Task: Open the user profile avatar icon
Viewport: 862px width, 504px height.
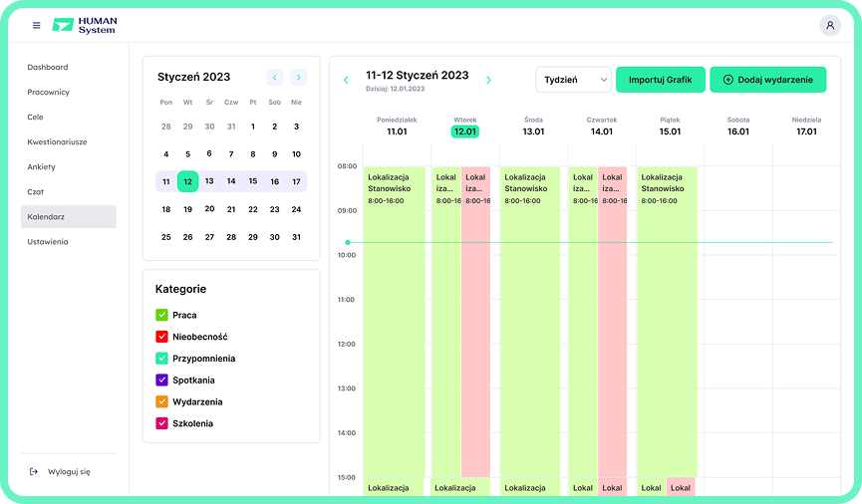Action: pos(829,26)
